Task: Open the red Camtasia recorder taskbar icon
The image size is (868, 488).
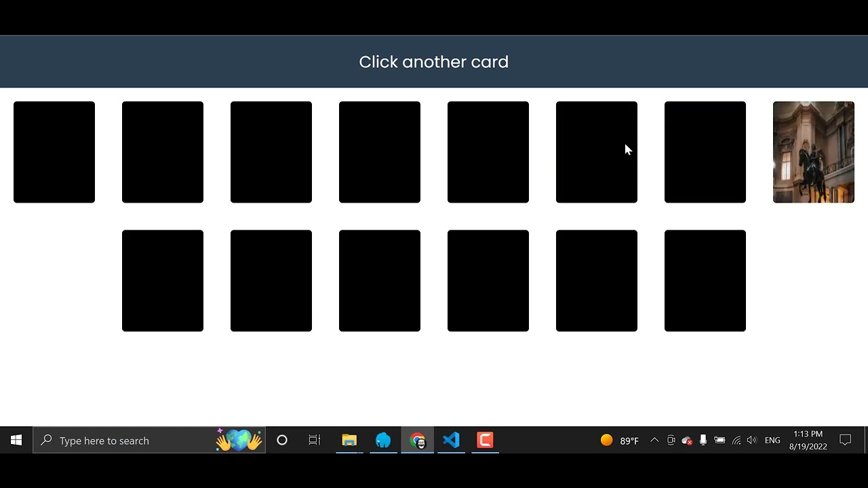Action: [485, 441]
